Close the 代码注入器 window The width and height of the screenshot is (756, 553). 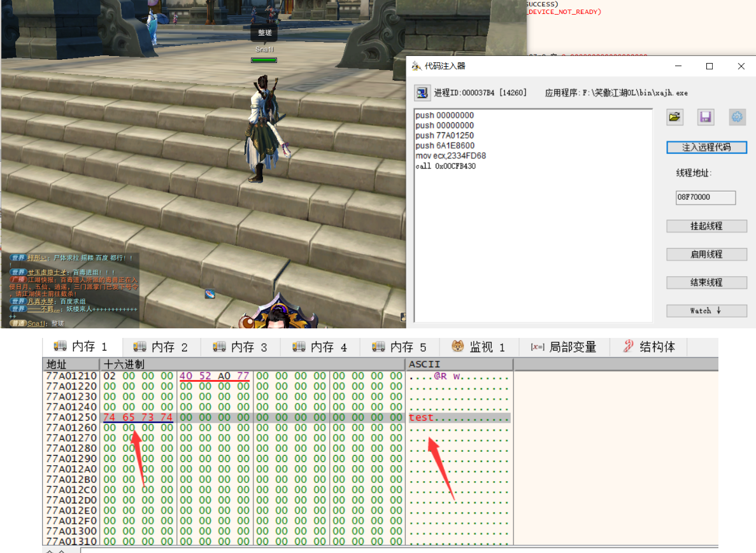coord(741,66)
